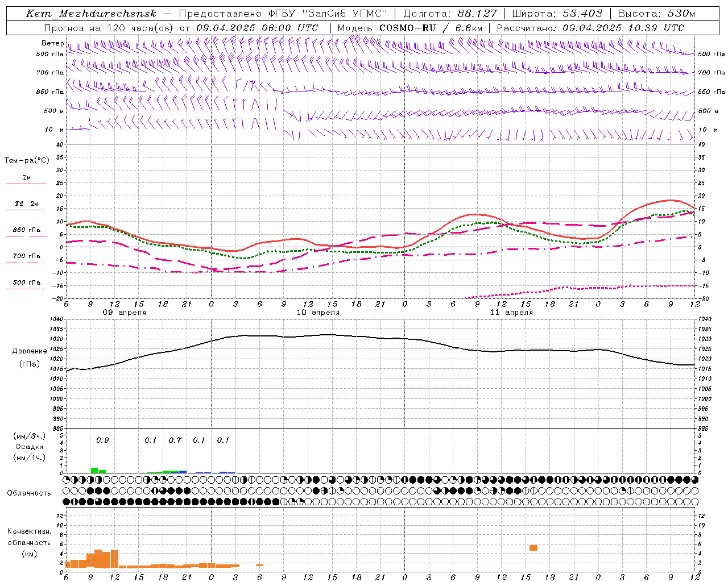Screen dimensions: 728x582
Task: Click the elevation text Высота: 530м
Action: point(656,14)
